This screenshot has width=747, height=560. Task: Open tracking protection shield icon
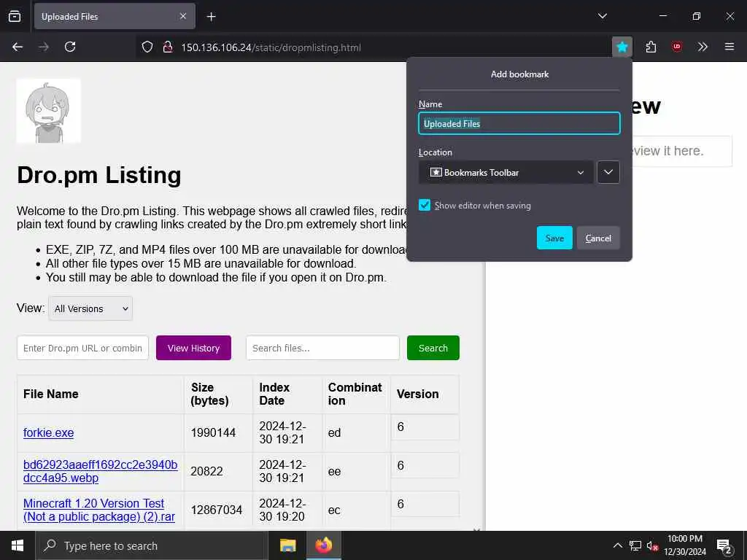tap(147, 47)
